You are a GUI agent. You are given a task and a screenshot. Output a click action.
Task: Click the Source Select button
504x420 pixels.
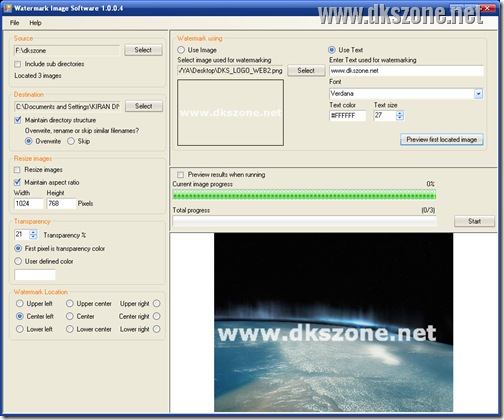click(143, 50)
